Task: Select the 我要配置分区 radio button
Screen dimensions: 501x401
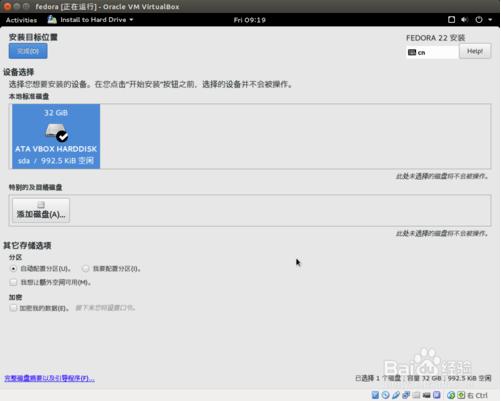Action: point(86,268)
